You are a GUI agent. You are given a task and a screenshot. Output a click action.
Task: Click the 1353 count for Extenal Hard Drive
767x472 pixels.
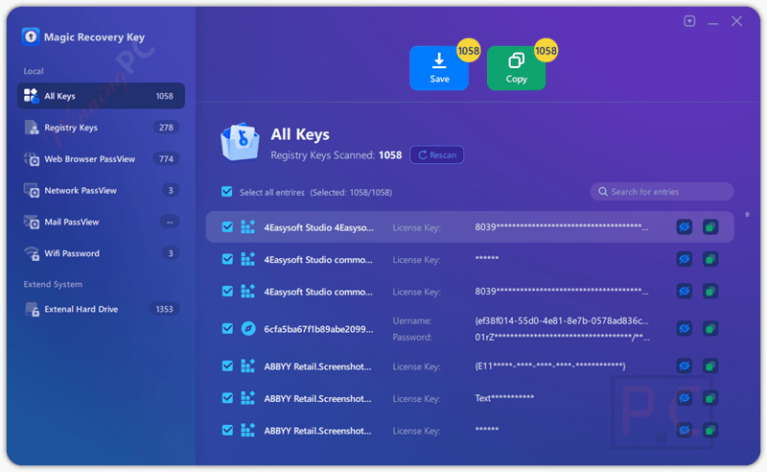click(164, 309)
